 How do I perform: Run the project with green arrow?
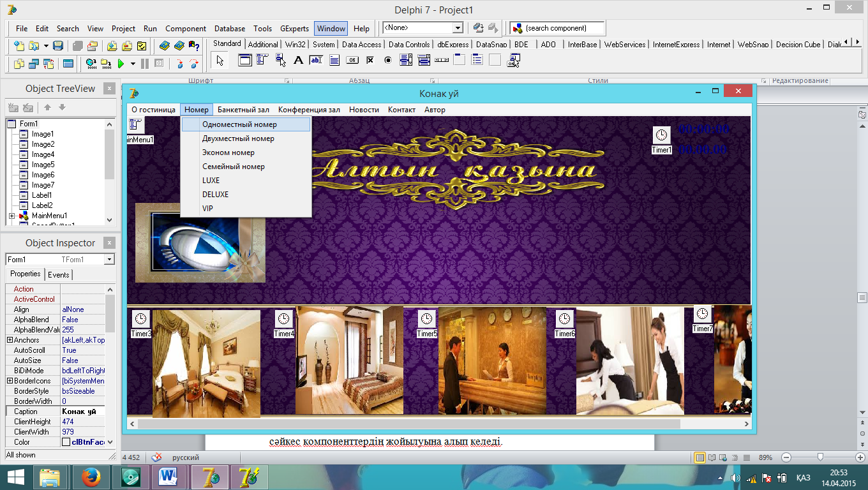point(121,63)
